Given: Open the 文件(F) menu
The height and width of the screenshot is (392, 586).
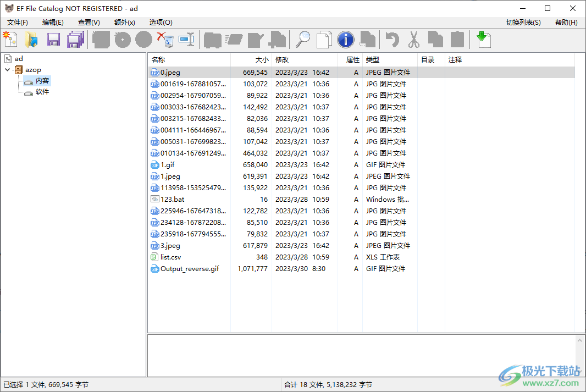Looking at the screenshot, I should click(18, 23).
